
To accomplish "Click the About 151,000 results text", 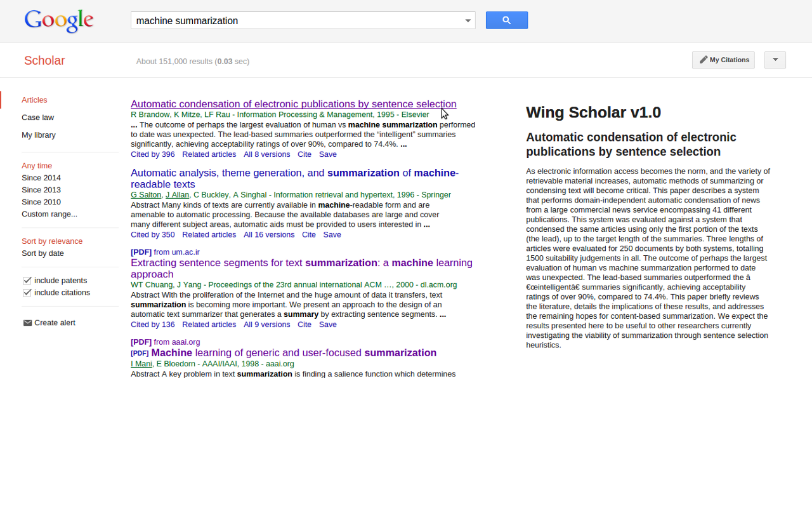I will (x=193, y=62).
